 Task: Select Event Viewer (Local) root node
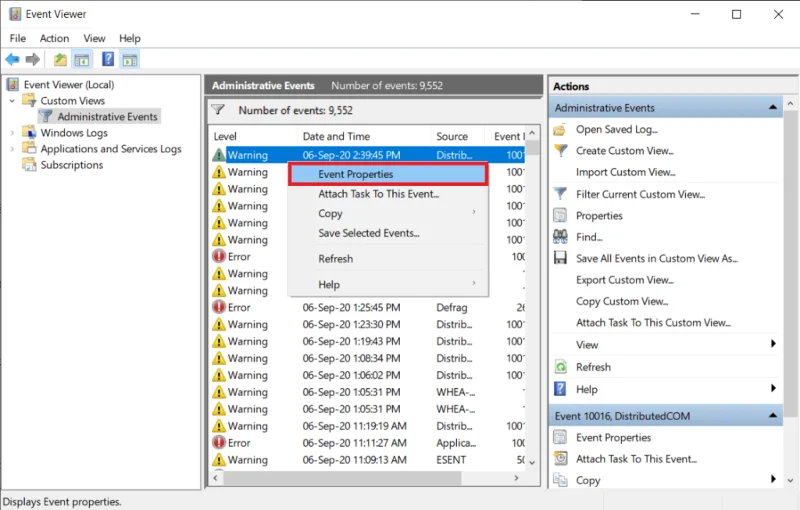click(x=69, y=85)
